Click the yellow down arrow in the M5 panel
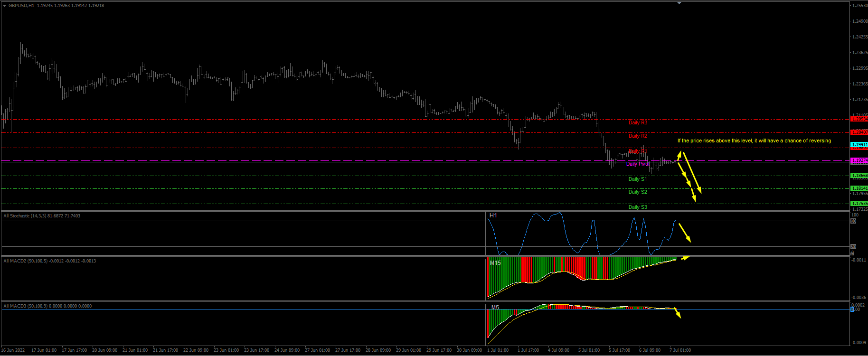 [678, 313]
